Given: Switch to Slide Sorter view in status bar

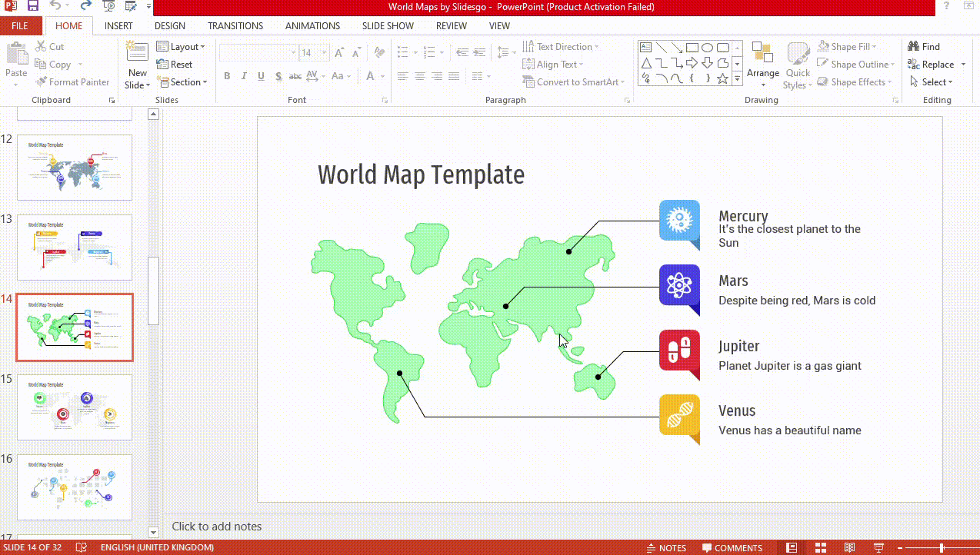Looking at the screenshot, I should 820,547.
